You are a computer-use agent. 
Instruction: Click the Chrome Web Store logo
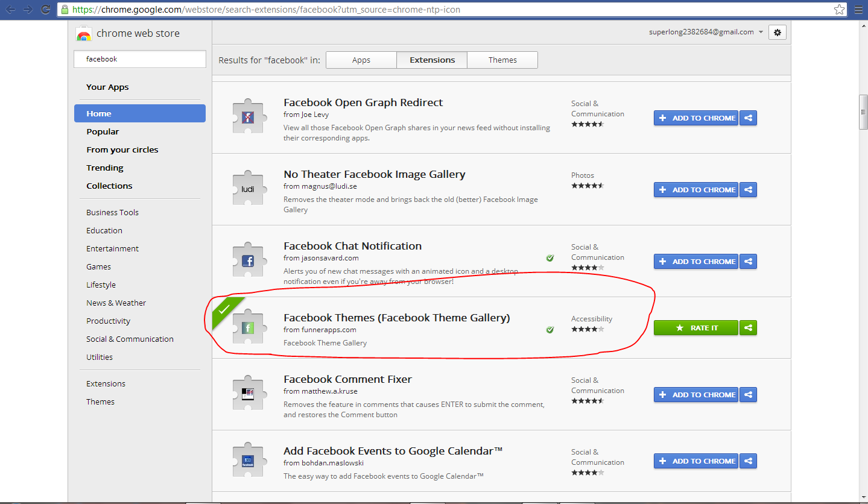84,34
